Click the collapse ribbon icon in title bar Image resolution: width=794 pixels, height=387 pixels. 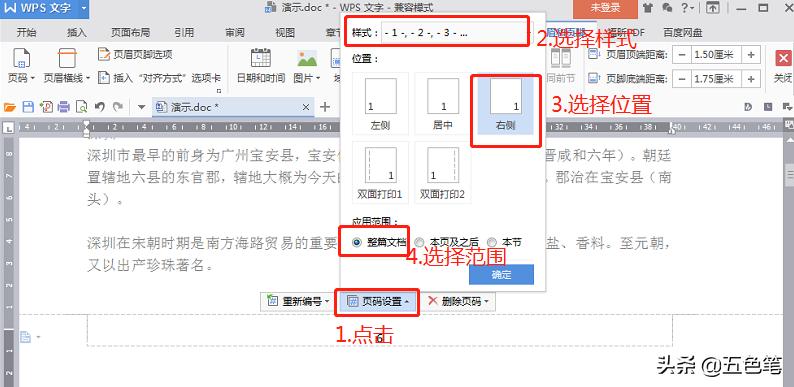tap(712, 8)
